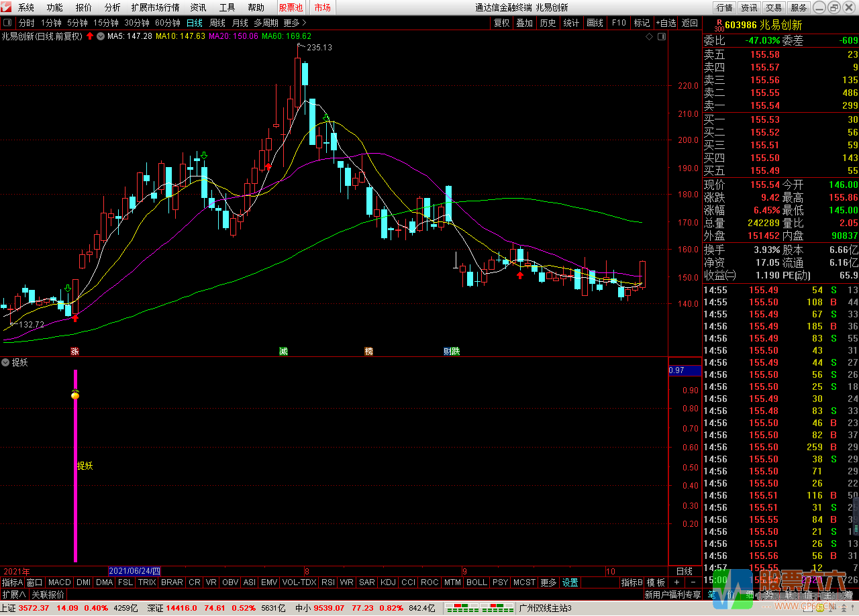
Task: Open the 系统 menu
Action: [26, 8]
